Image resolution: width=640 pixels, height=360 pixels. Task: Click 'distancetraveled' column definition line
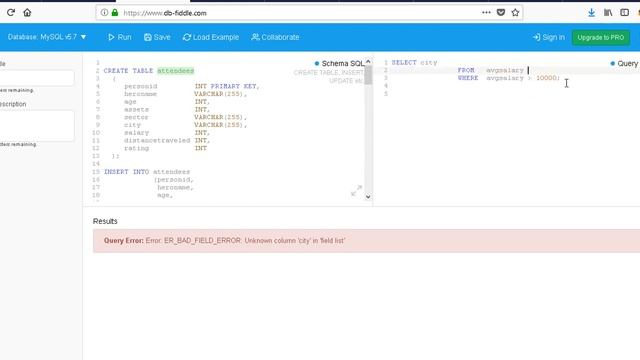tap(167, 140)
